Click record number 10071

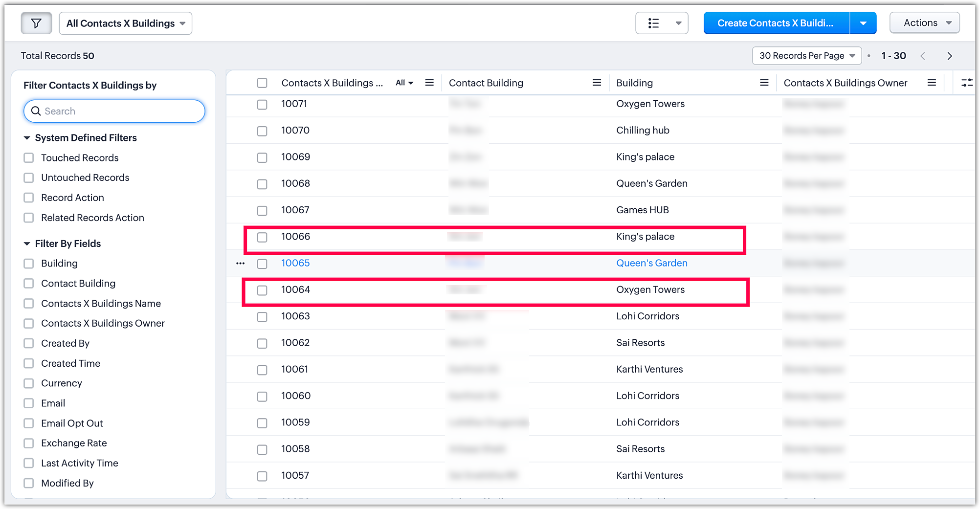294,104
